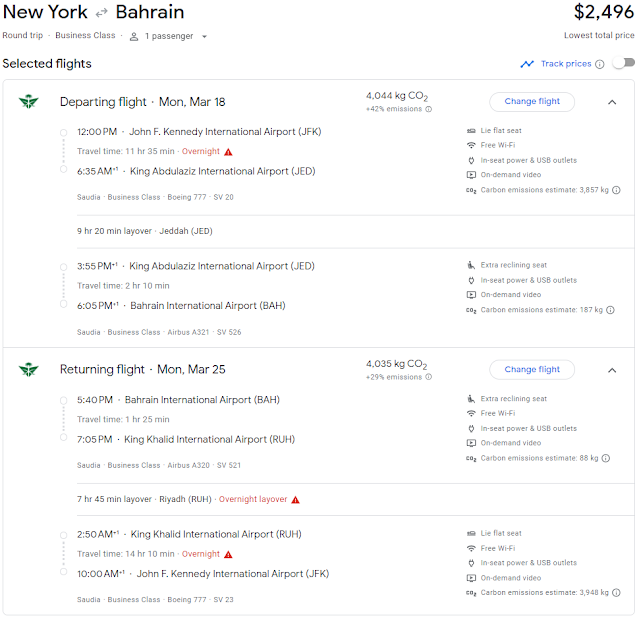Collapse the Returning flight details
The width and height of the screenshot is (639, 618).
[612, 370]
